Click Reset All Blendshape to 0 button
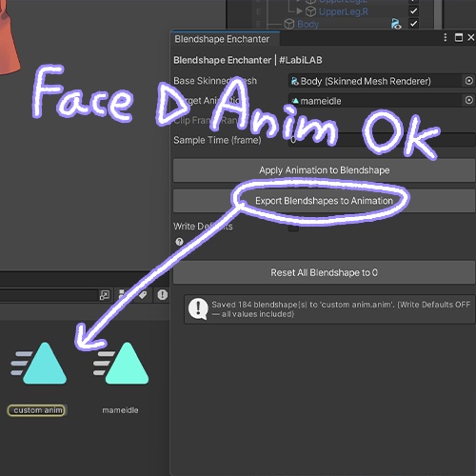The height and width of the screenshot is (476, 476). click(x=324, y=272)
